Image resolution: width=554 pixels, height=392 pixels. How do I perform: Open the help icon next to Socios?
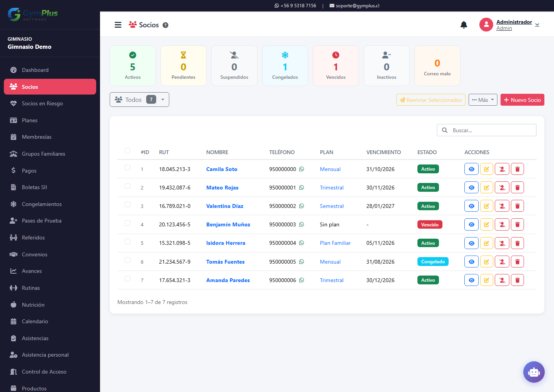165,25
